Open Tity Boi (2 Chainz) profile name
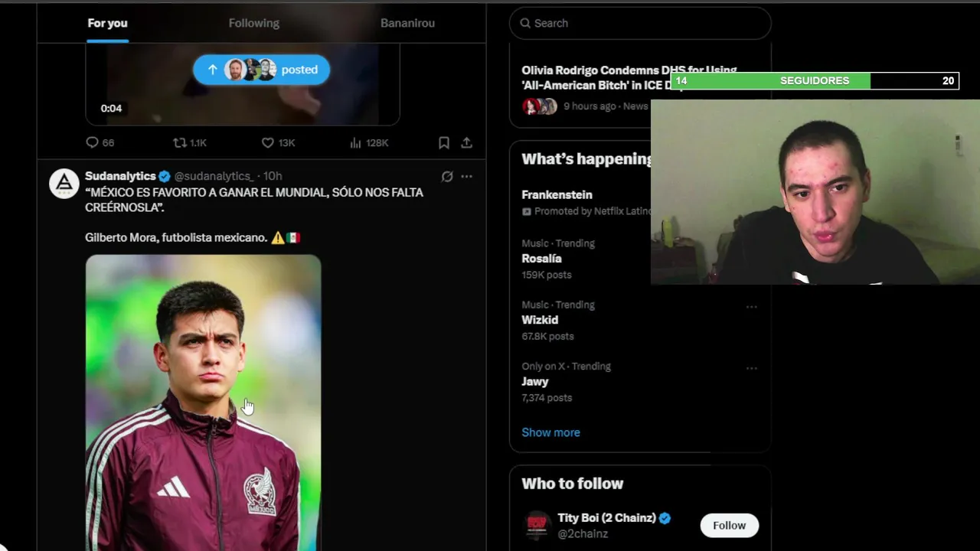980x551 pixels. (606, 517)
